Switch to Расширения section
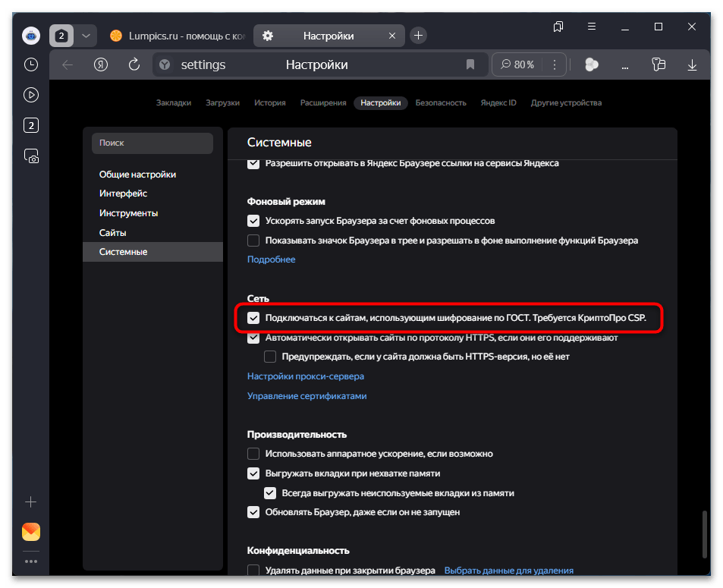The image size is (723, 588). (x=322, y=103)
